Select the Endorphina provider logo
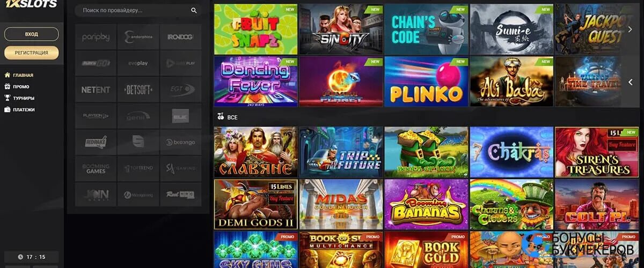The height and width of the screenshot is (268, 644). pos(138,37)
